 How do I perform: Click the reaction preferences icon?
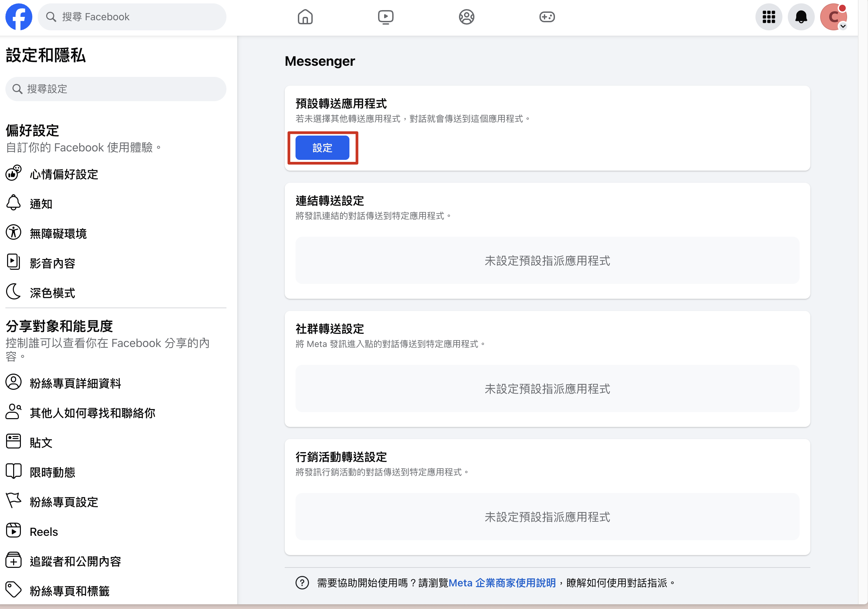pyautogui.click(x=13, y=173)
